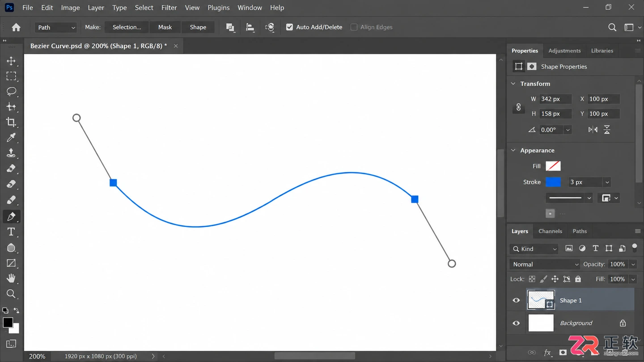Select the Crop tool
The width and height of the screenshot is (644, 362).
[x=11, y=122]
